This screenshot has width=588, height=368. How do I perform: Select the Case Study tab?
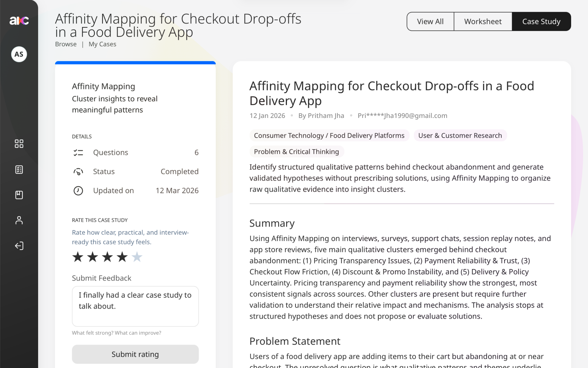tap(541, 22)
